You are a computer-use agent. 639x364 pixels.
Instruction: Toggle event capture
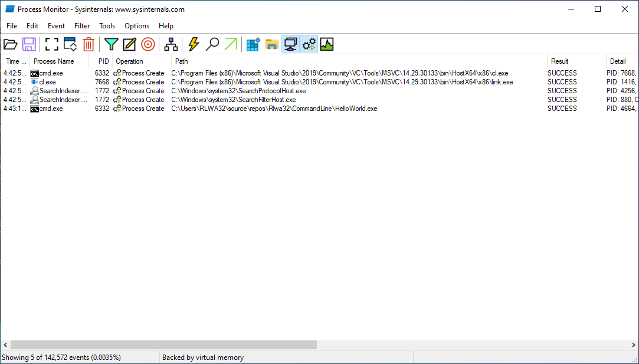pos(51,44)
